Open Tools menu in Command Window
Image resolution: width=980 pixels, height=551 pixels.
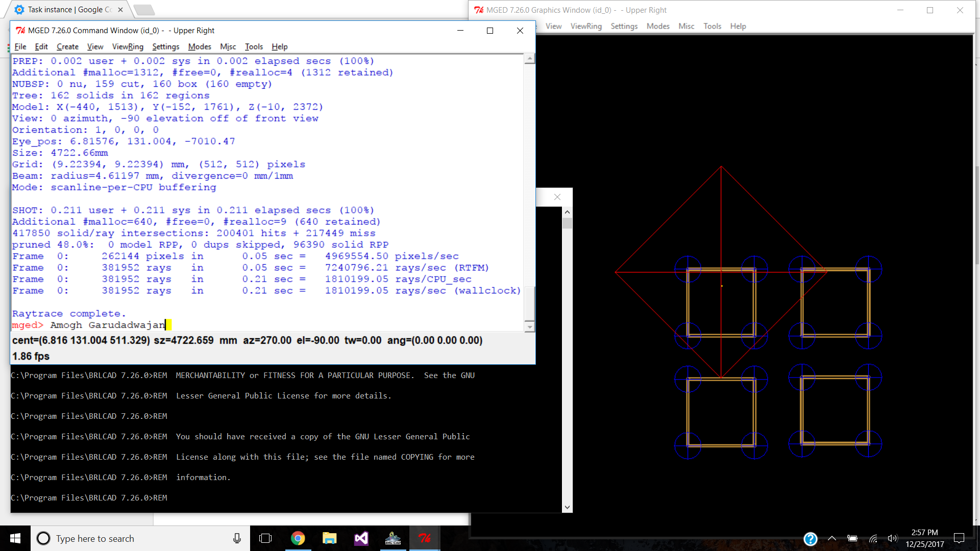[x=254, y=46]
